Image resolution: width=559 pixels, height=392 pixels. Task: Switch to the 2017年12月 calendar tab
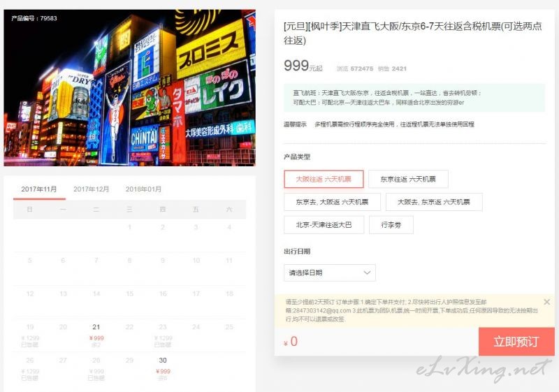[92, 189]
